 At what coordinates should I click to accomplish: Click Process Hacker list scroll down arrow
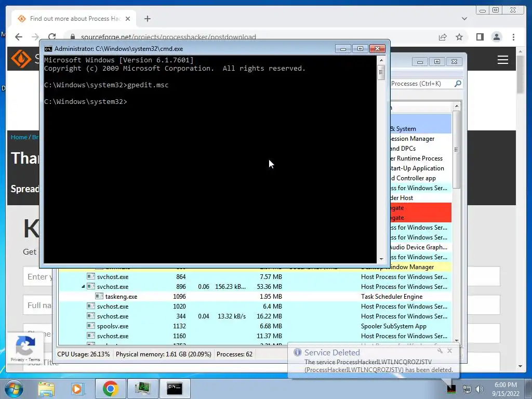click(456, 340)
